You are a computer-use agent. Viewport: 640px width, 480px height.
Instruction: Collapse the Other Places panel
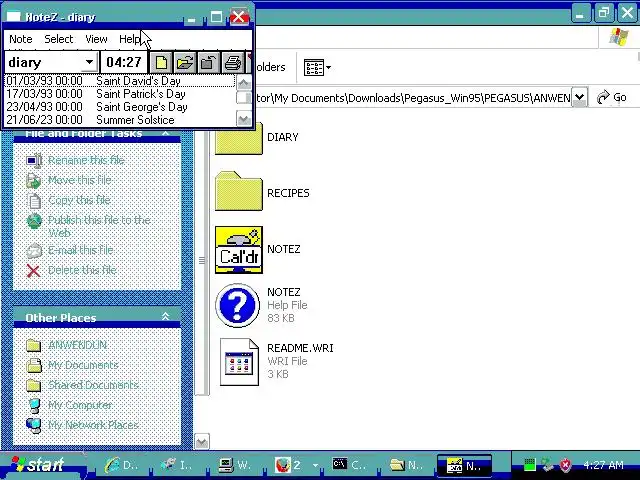[165, 316]
